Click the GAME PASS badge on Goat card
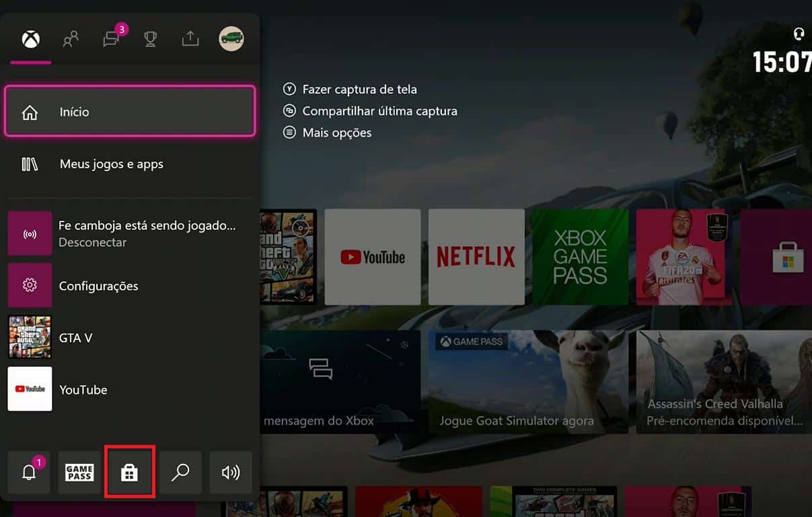 pyautogui.click(x=472, y=341)
